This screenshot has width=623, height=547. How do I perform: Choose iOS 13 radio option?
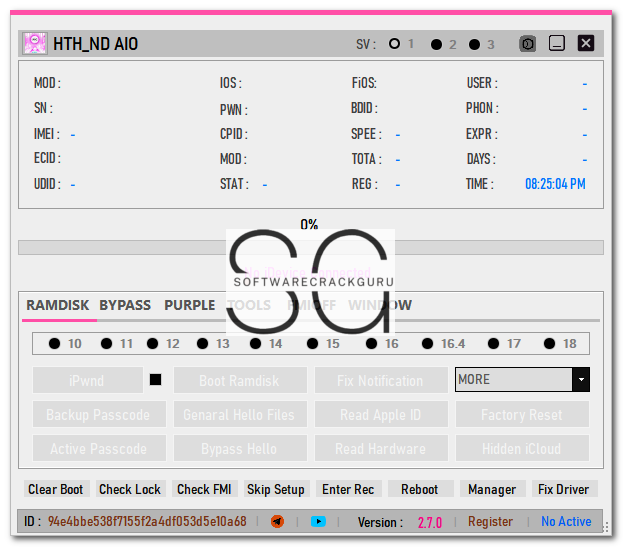203,343
